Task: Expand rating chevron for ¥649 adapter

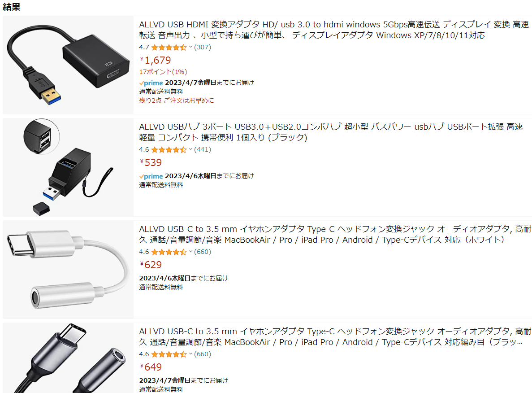Action: [x=190, y=354]
